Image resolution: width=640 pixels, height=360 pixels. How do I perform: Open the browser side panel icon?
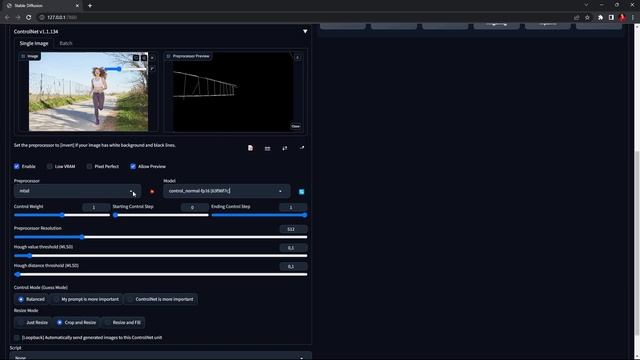pyautogui.click(x=611, y=18)
